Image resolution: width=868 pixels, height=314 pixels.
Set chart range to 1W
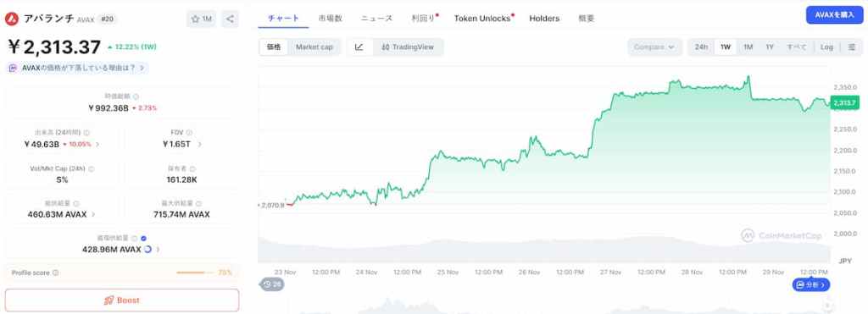click(x=726, y=47)
